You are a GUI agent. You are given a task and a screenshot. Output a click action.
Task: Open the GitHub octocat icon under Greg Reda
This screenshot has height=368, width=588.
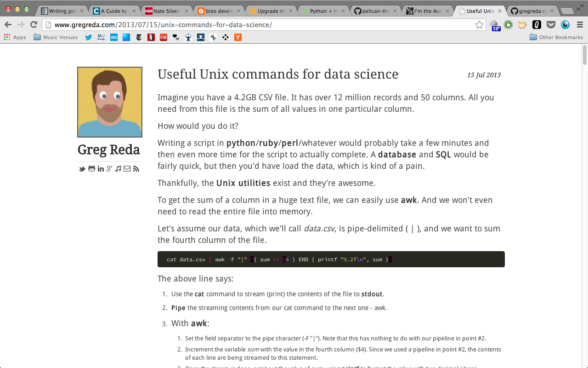pyautogui.click(x=91, y=169)
